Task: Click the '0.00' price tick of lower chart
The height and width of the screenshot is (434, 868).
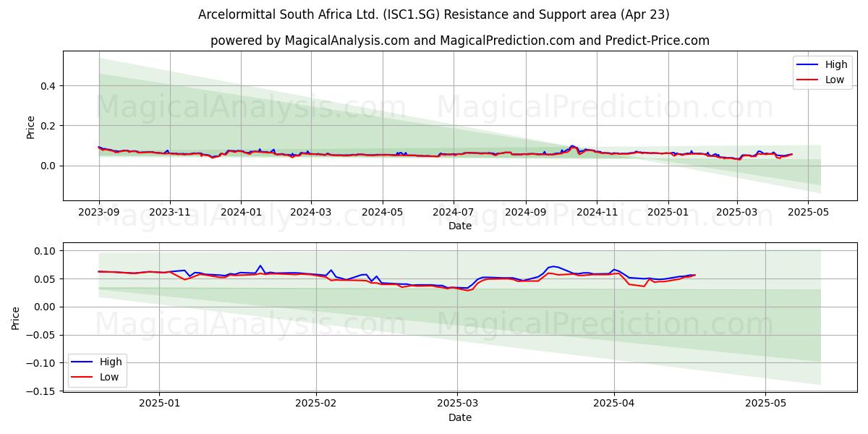Action: [46, 307]
